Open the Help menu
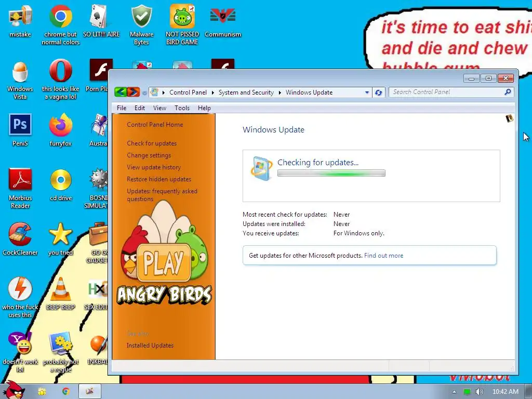This screenshot has height=399, width=532. tap(204, 108)
